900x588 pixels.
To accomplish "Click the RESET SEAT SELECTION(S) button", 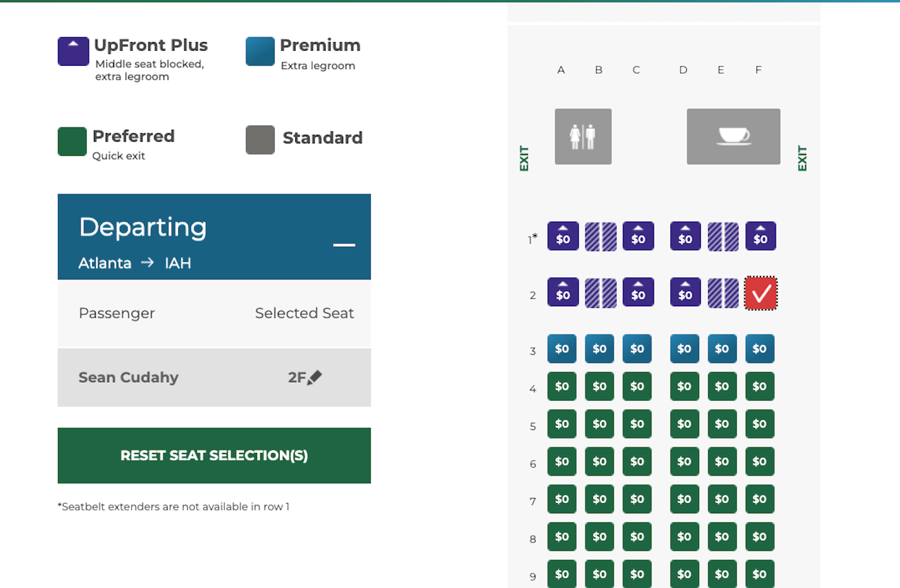I will click(x=214, y=455).
